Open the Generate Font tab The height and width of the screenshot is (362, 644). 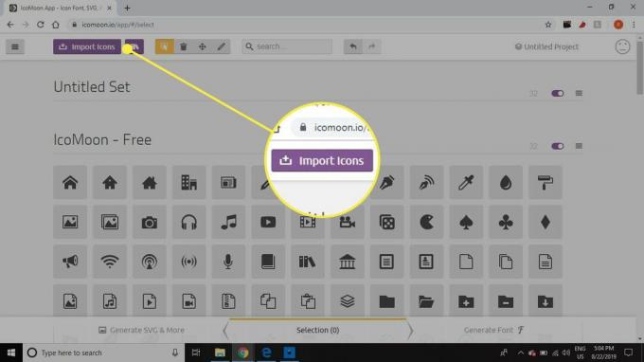(x=493, y=330)
